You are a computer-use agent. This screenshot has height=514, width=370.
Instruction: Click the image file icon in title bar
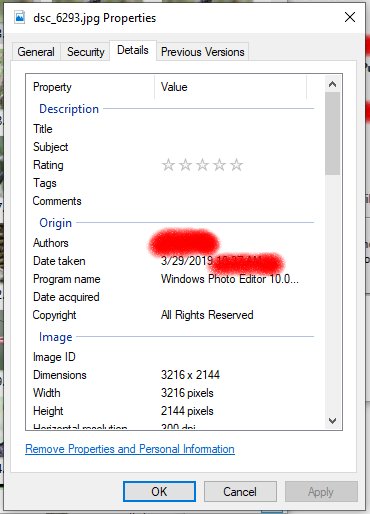(20, 17)
